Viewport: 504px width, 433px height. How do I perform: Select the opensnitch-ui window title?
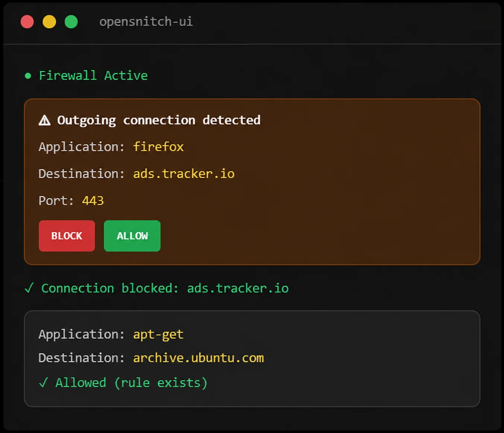point(146,22)
